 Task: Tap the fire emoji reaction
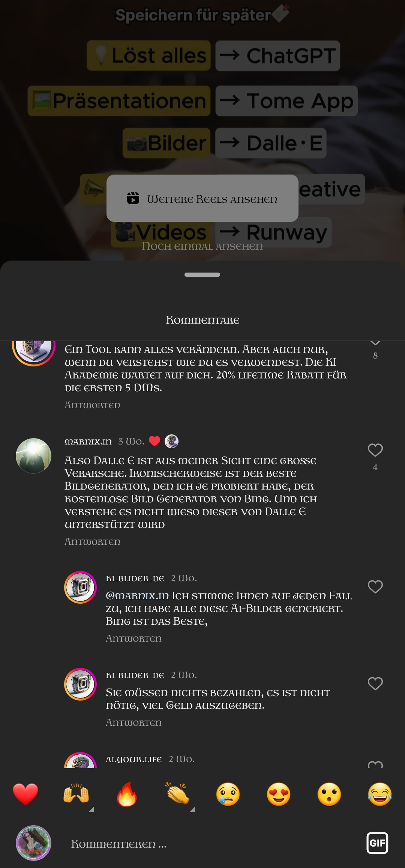[x=127, y=794]
